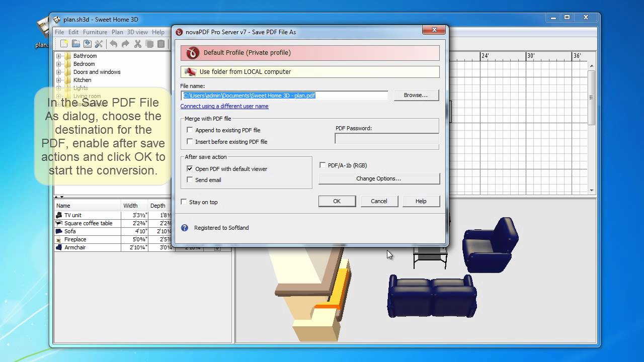This screenshot has height=362, width=644.
Task: Click Connect using a different user name link
Action: 224,106
